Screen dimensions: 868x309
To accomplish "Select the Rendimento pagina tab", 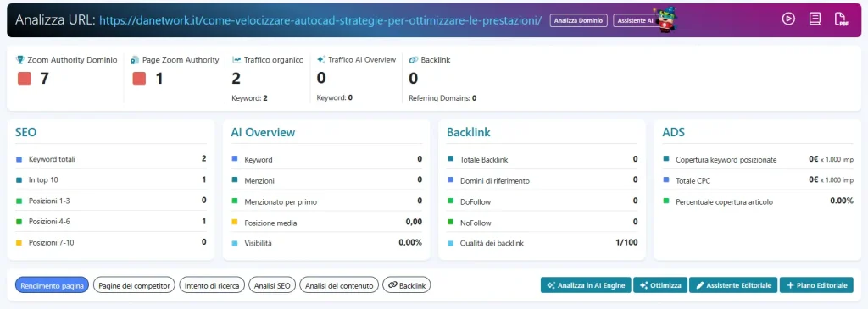I will coord(52,286).
